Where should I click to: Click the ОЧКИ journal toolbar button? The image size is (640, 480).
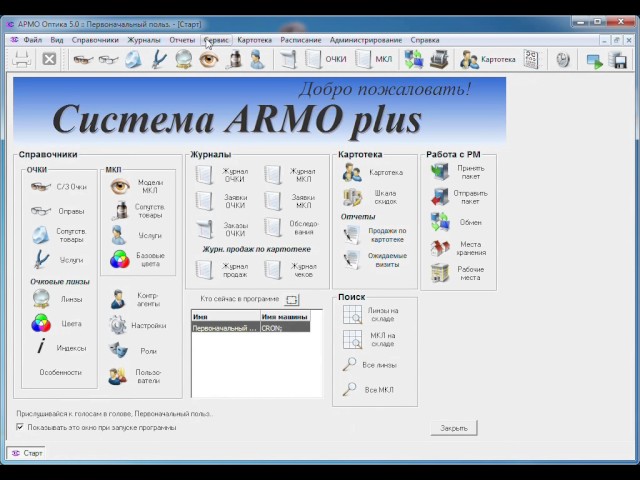tap(325, 60)
